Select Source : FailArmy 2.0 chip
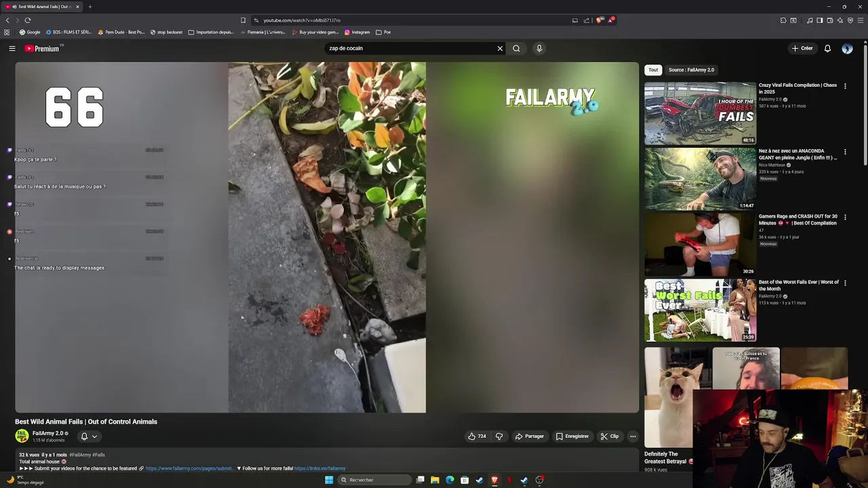Image resolution: width=868 pixels, height=488 pixels. tap(691, 70)
